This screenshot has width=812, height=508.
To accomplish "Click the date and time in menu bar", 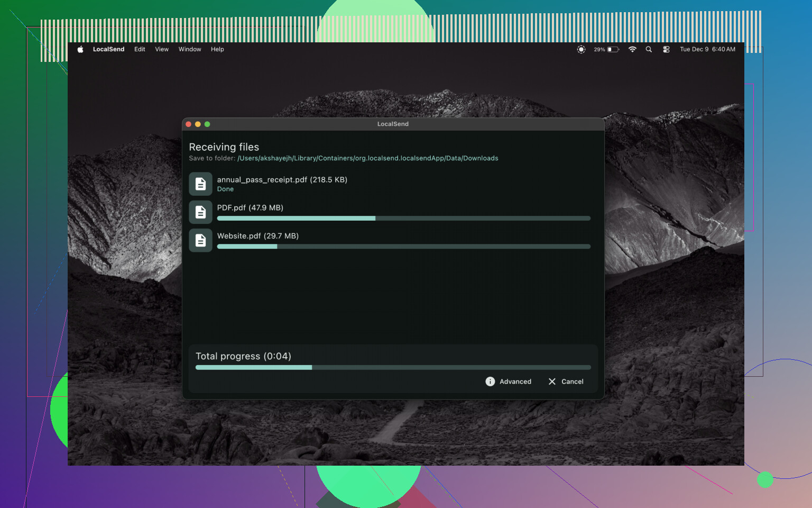I will coord(707,49).
